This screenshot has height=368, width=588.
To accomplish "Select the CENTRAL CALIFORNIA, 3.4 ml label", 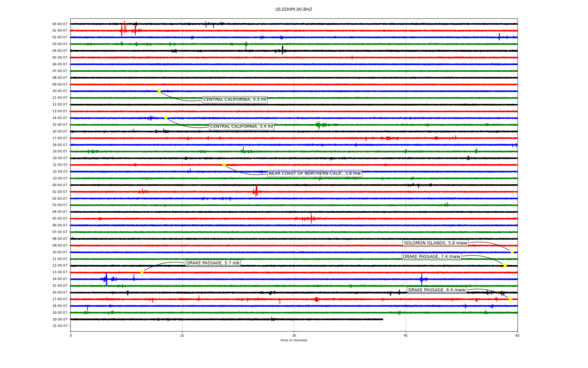I will (x=242, y=127).
